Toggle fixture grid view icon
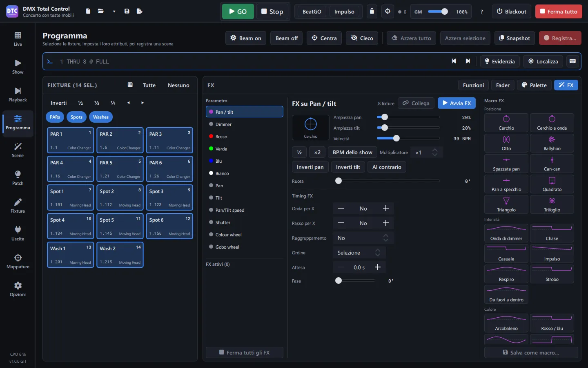This screenshot has width=588, height=368. pyautogui.click(x=130, y=85)
